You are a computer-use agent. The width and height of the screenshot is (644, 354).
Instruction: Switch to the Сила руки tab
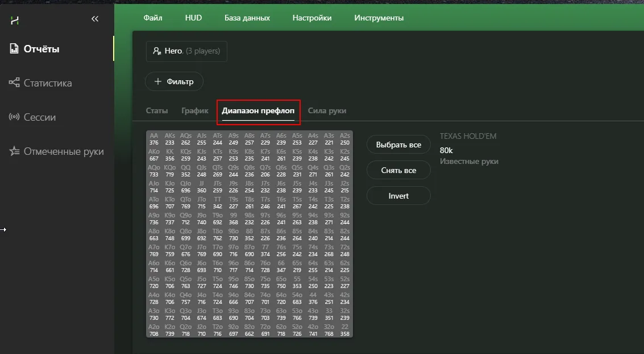(x=327, y=111)
